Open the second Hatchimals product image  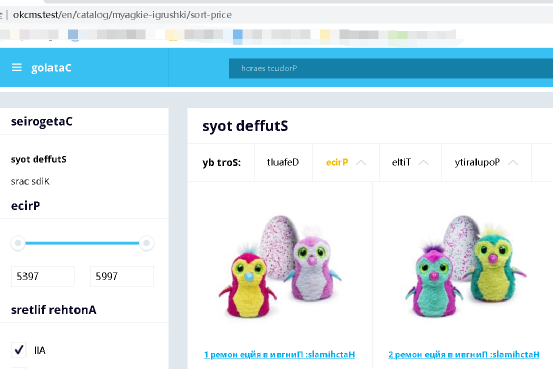465,267
